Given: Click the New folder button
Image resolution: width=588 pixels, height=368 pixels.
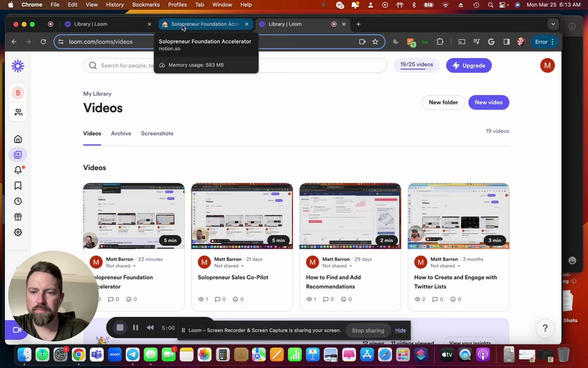Looking at the screenshot, I should pos(443,102).
